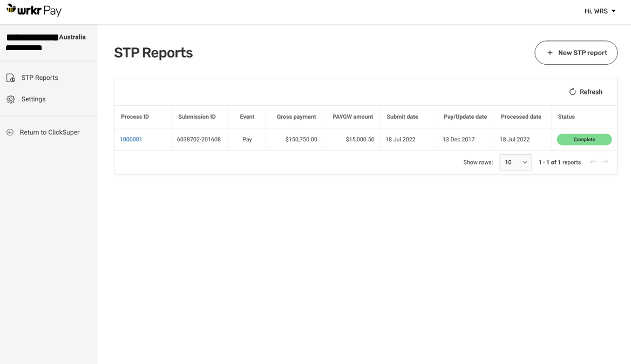Viewport: 631px width, 364px height.
Task: Click the Gross payment column header
Action: click(296, 116)
